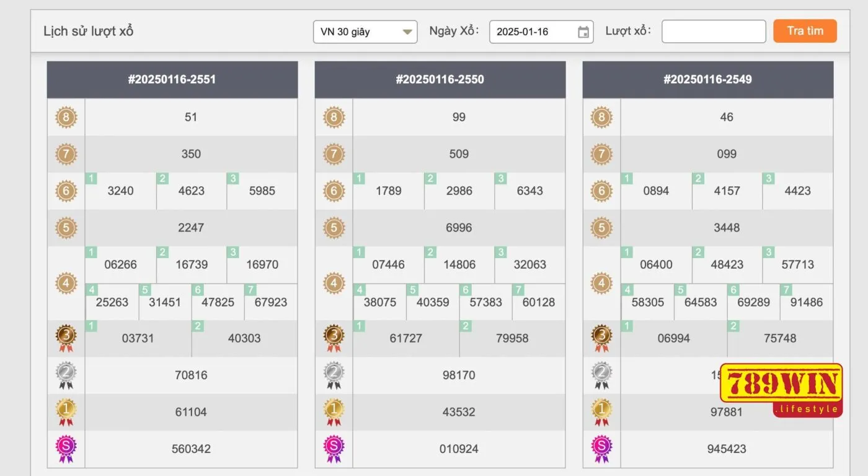The height and width of the screenshot is (476, 868).
Task: Click the prize 6 badge in draw #20250116-2549
Action: [601, 191]
